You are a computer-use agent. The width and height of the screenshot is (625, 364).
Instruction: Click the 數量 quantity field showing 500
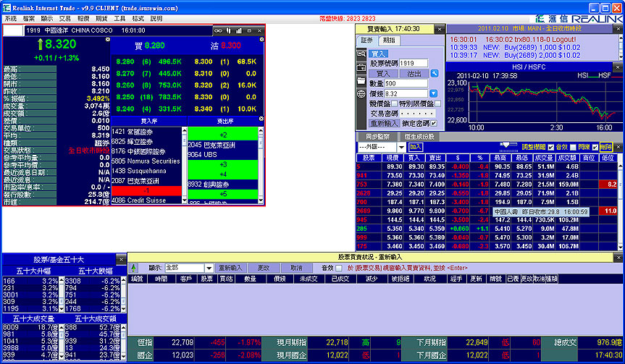pyautogui.click(x=406, y=84)
